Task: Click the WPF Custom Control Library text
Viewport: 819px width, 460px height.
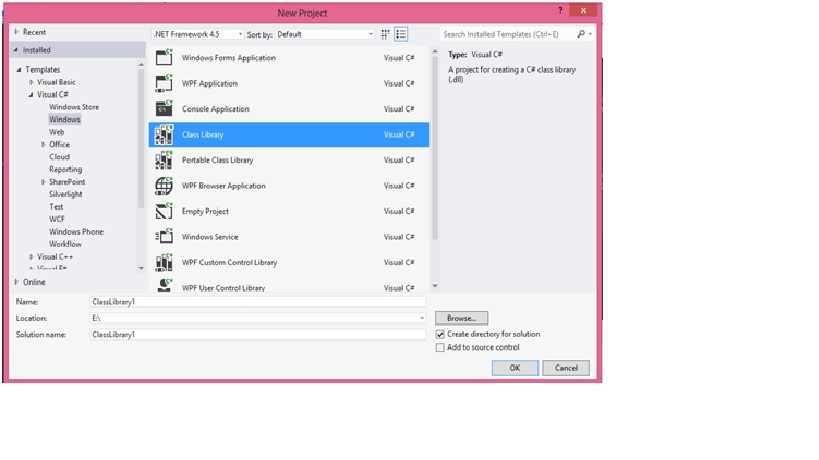Action: 229,262
